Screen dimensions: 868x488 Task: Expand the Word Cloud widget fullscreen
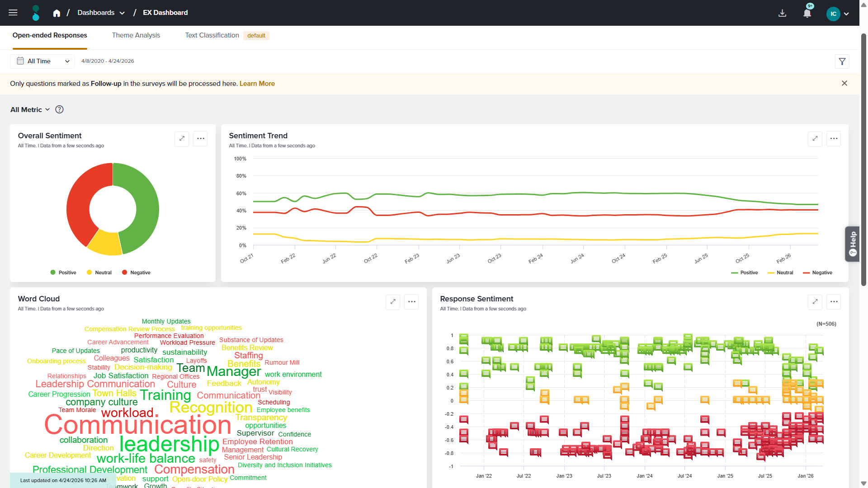click(393, 302)
